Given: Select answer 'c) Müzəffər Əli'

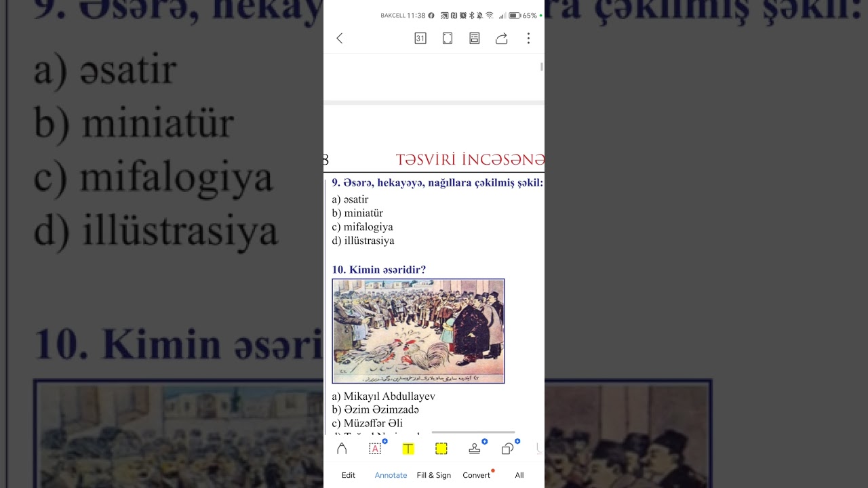Looking at the screenshot, I should tap(368, 424).
